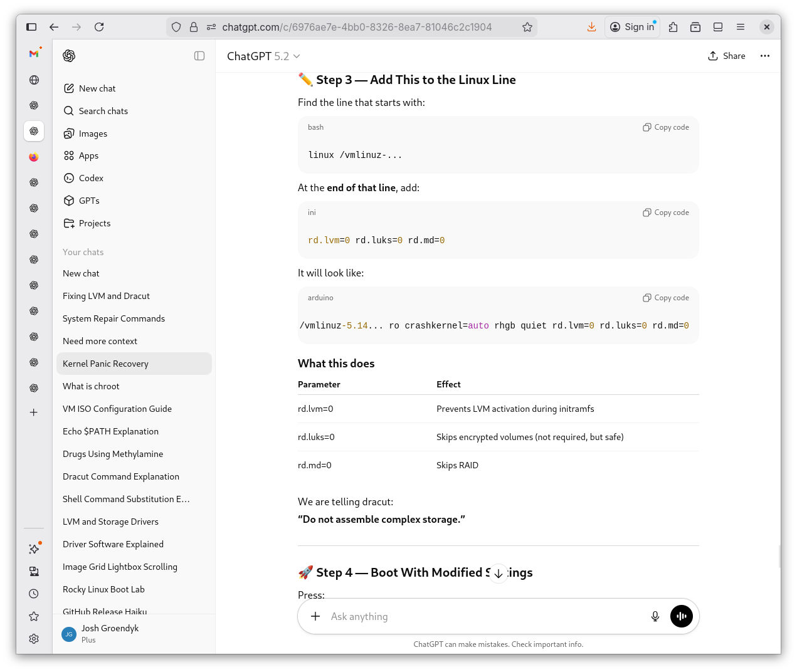The height and width of the screenshot is (672, 797).
Task: Click the plus attachment icon in the prompt box
Action: click(315, 616)
